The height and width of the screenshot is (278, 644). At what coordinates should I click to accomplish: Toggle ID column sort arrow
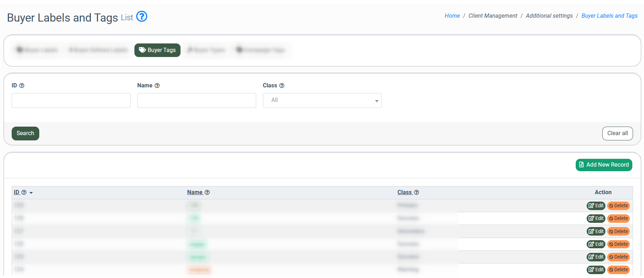click(x=31, y=193)
